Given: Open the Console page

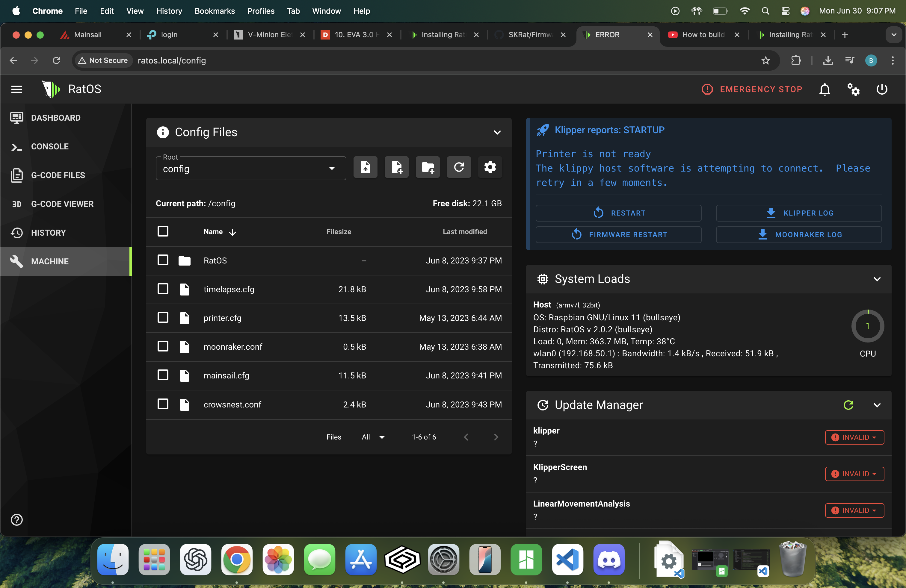Looking at the screenshot, I should pyautogui.click(x=66, y=146).
